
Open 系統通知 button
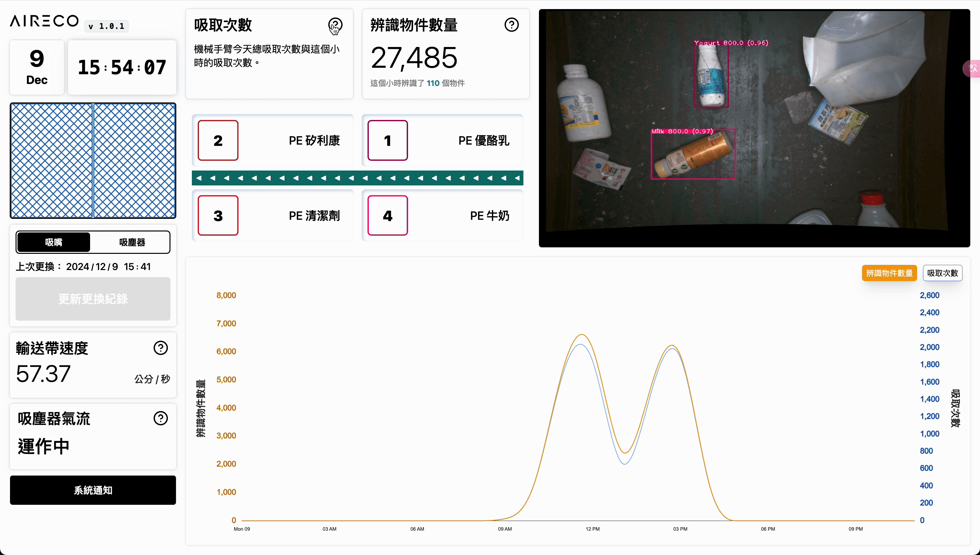pyautogui.click(x=93, y=490)
